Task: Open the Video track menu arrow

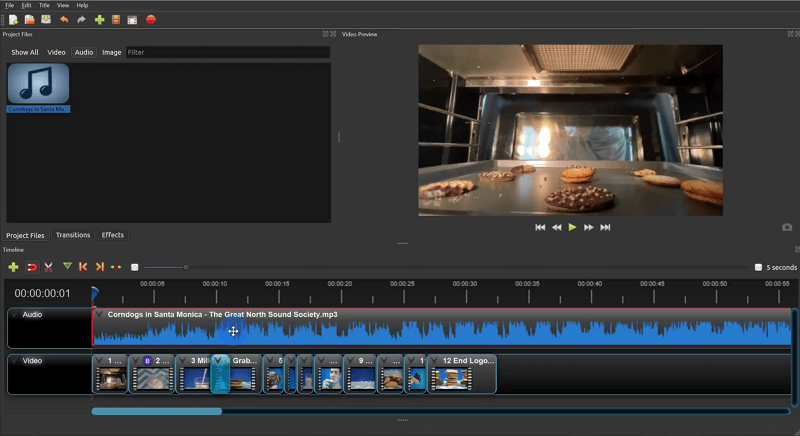Action: click(14, 361)
